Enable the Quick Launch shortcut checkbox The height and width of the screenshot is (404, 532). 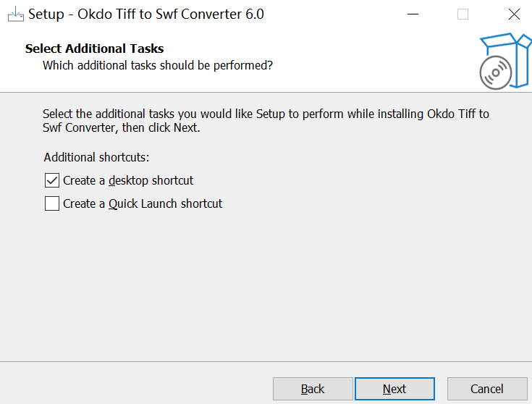[52, 203]
